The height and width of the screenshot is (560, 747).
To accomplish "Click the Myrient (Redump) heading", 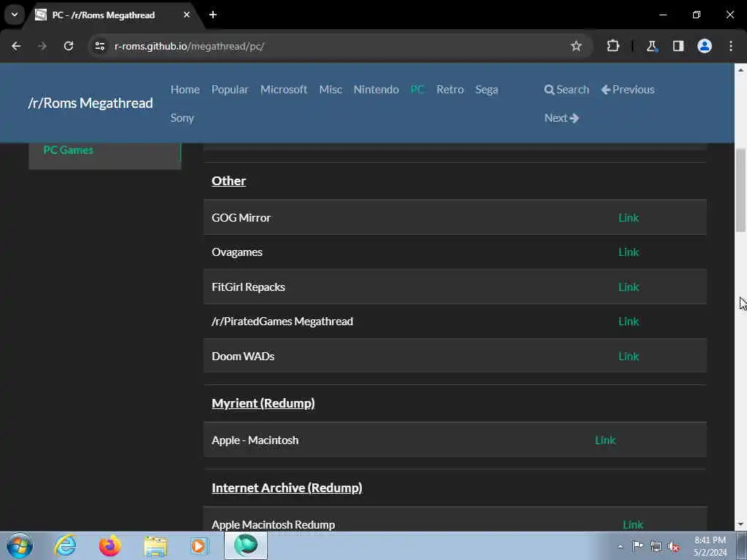I will point(263,403).
